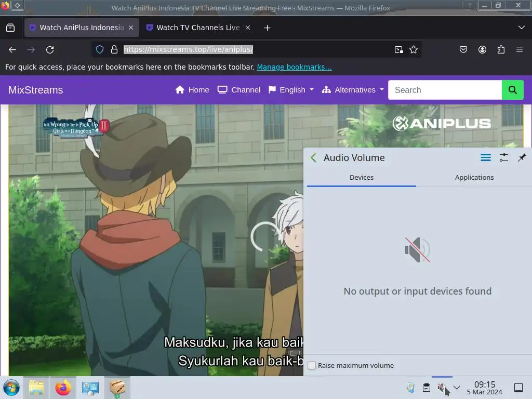Reload the current page
Viewport: 532px width, 399px height.
[x=50, y=50]
